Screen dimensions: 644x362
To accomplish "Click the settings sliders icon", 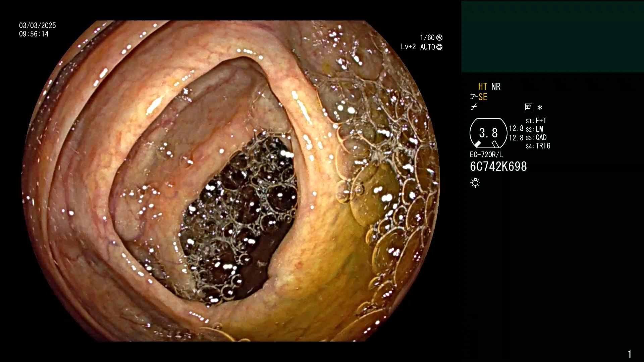I will pyautogui.click(x=529, y=107).
